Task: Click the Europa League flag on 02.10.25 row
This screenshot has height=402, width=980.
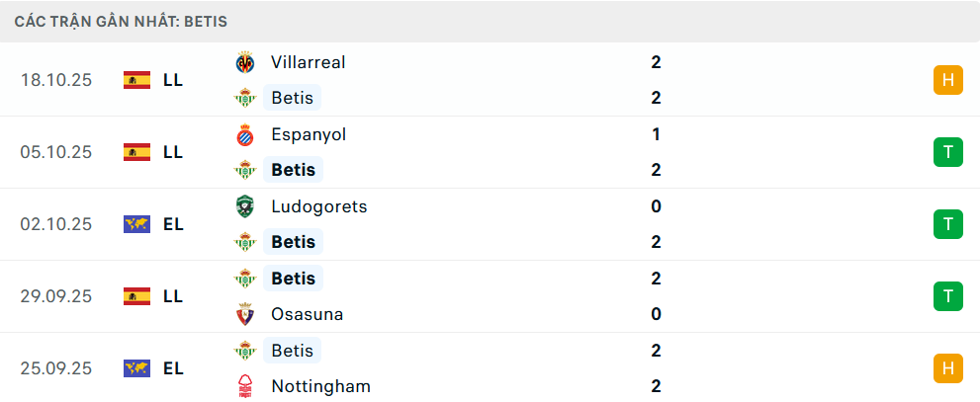Action: click(x=136, y=224)
